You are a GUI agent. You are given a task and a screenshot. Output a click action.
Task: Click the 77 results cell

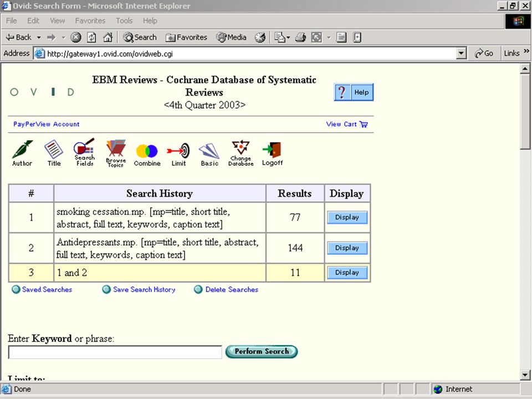pyautogui.click(x=295, y=217)
